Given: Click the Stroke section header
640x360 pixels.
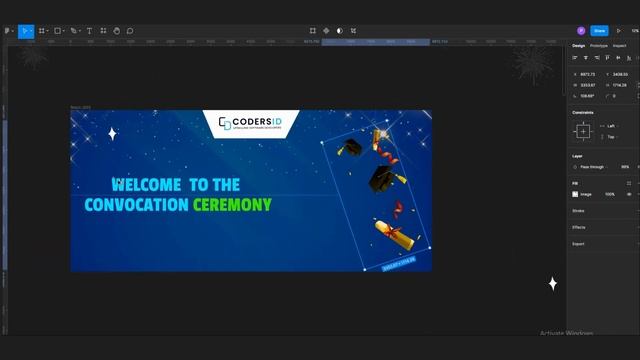Looking at the screenshot, I should [x=578, y=211].
